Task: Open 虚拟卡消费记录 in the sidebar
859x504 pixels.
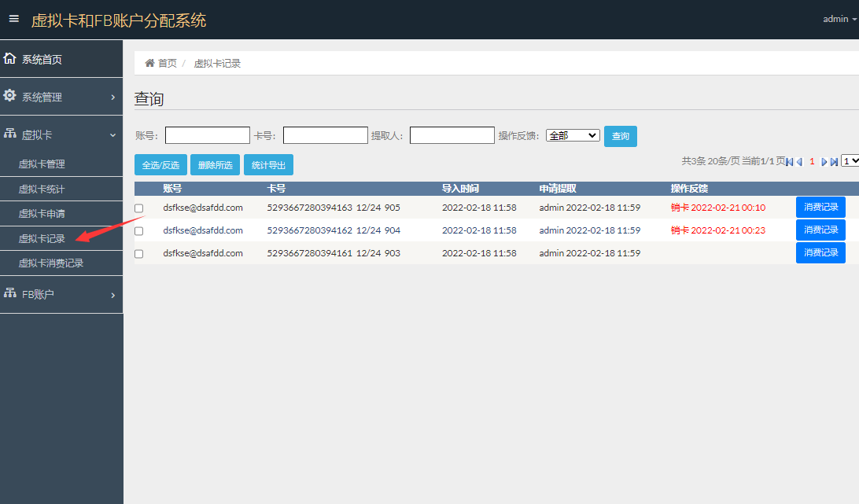Action: pyautogui.click(x=51, y=263)
